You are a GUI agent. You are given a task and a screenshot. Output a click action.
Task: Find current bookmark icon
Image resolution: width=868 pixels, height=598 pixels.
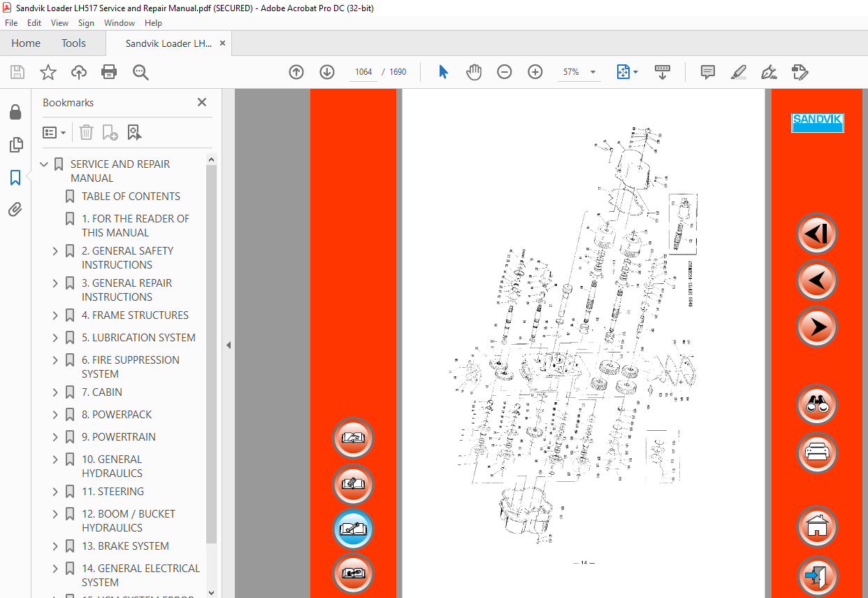[134, 132]
